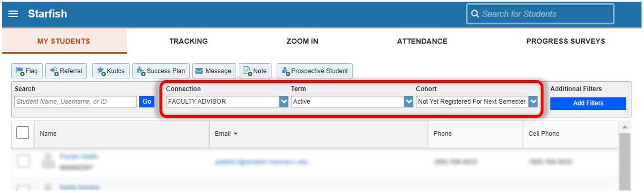Open the Term dropdown showing Active
644x193 pixels.
coord(409,101)
